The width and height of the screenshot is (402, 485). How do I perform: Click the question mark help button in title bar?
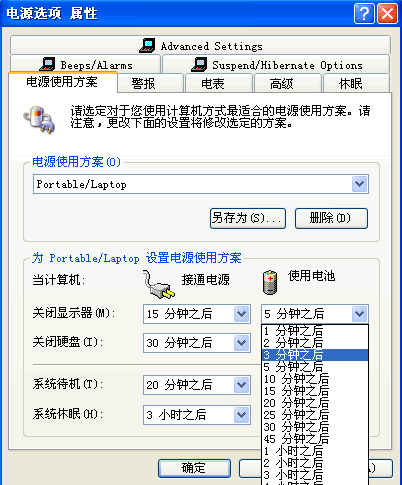pos(364,14)
